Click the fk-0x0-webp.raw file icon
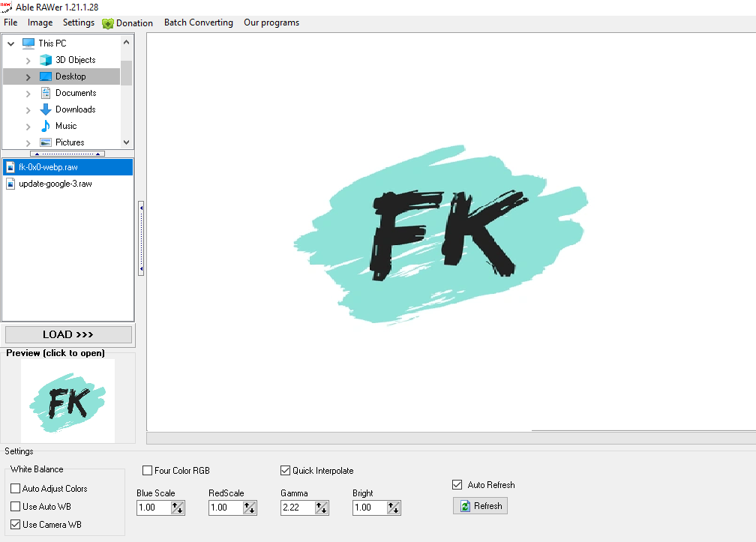 [10, 167]
